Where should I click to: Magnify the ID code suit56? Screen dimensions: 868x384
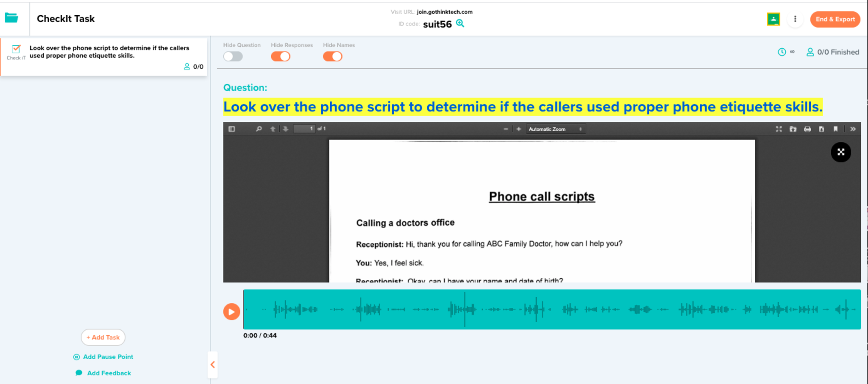tap(460, 24)
